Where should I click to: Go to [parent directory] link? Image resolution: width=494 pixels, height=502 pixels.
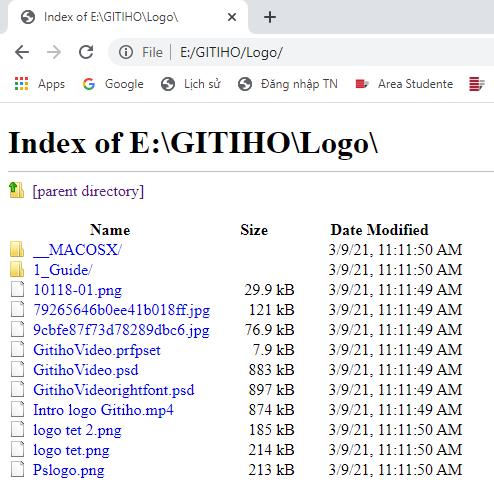[x=88, y=191]
